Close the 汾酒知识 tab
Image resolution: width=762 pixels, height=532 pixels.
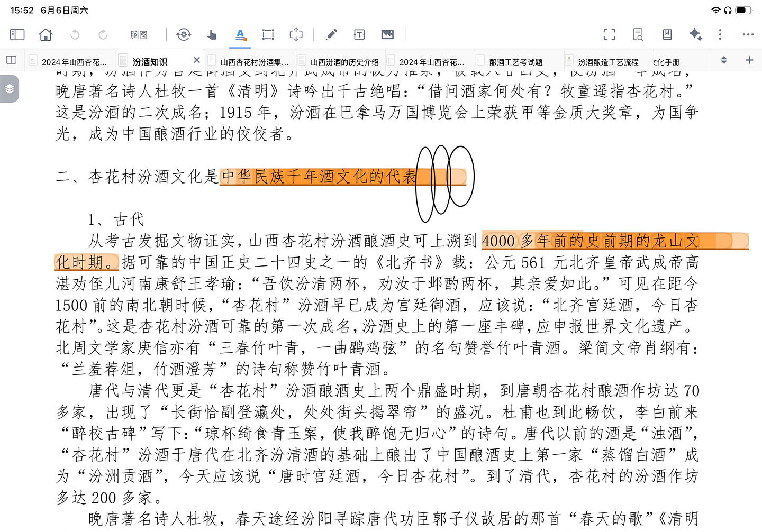(x=197, y=60)
